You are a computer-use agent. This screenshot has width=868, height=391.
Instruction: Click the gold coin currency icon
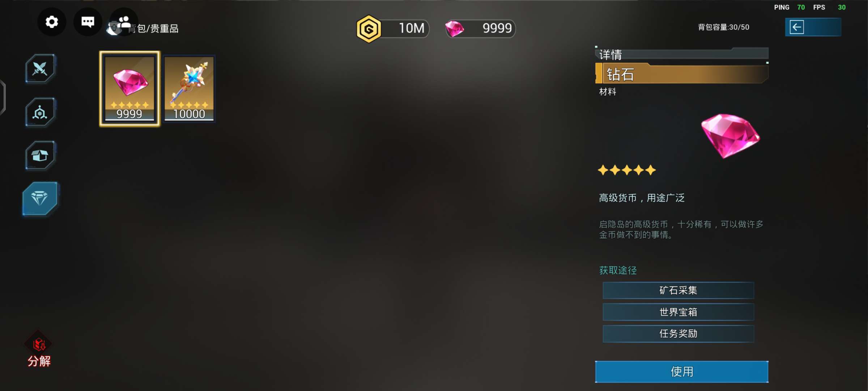click(x=369, y=29)
